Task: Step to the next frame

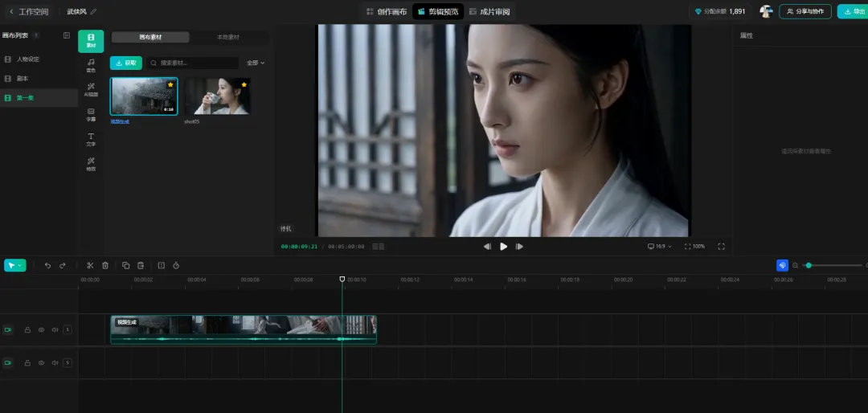Action: pyautogui.click(x=519, y=247)
